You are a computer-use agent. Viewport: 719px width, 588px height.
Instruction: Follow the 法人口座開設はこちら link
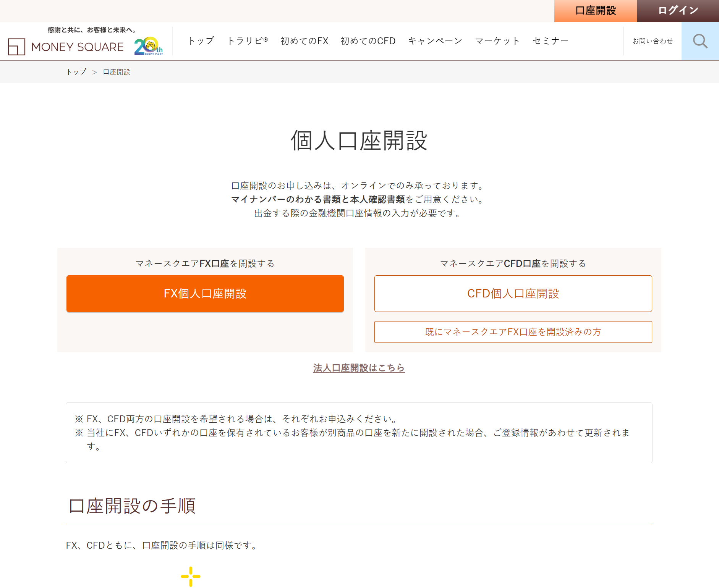[x=359, y=368]
